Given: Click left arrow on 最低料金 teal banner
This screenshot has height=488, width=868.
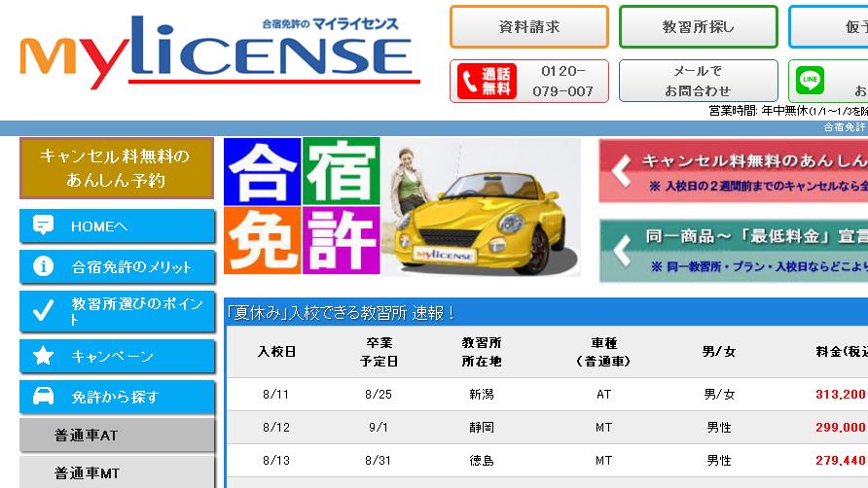Looking at the screenshot, I should pyautogui.click(x=622, y=251).
